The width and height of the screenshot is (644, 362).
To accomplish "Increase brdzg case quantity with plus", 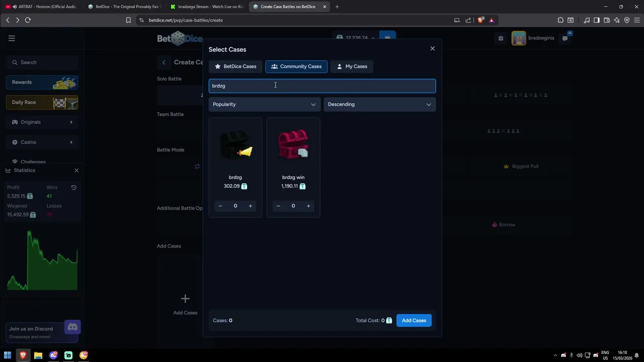I will coord(251,206).
